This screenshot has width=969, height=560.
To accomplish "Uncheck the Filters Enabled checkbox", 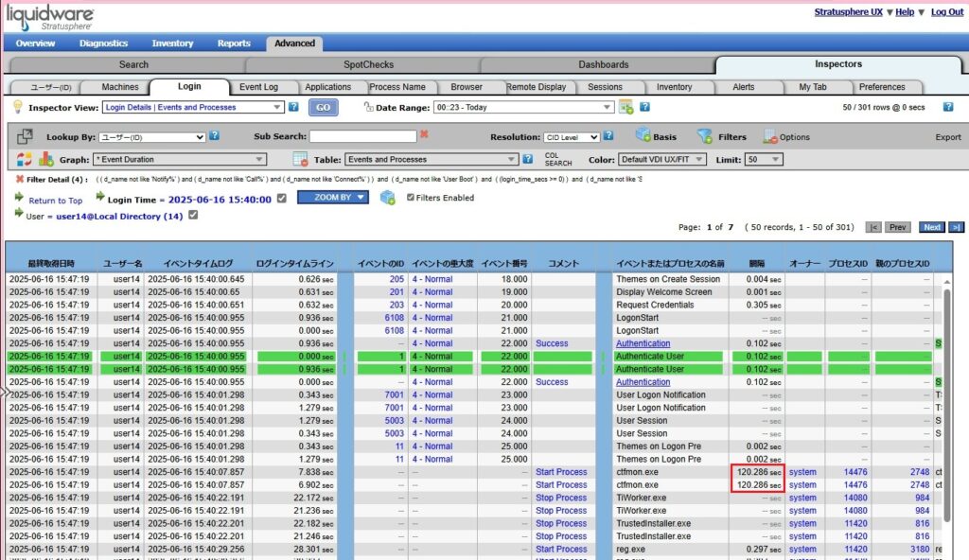I will (411, 197).
